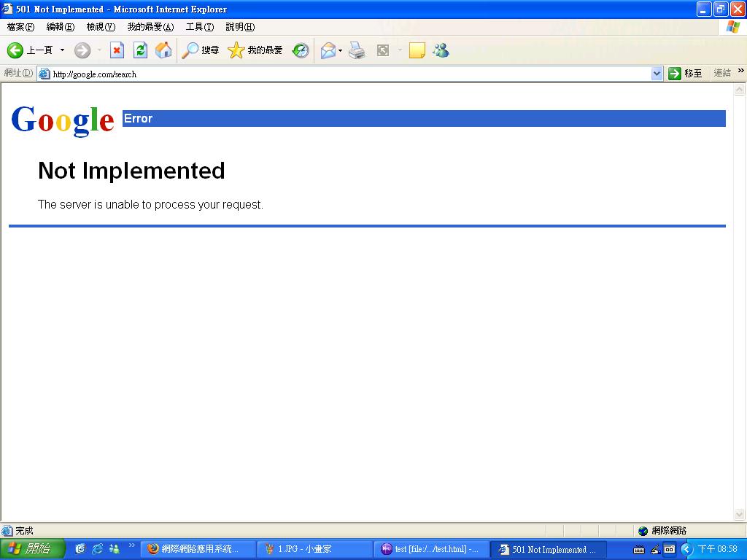The height and width of the screenshot is (560, 747).
Task: Click the language bar tray icon
Action: (670, 550)
